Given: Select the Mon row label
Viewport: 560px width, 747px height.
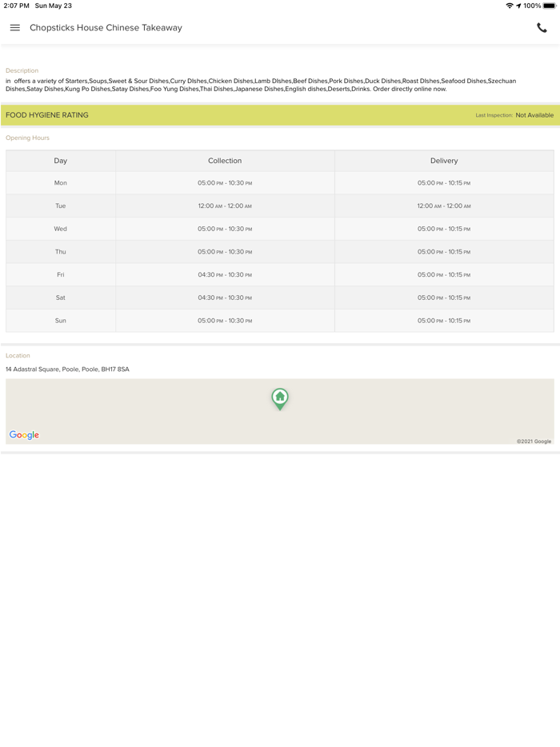Looking at the screenshot, I should click(61, 183).
